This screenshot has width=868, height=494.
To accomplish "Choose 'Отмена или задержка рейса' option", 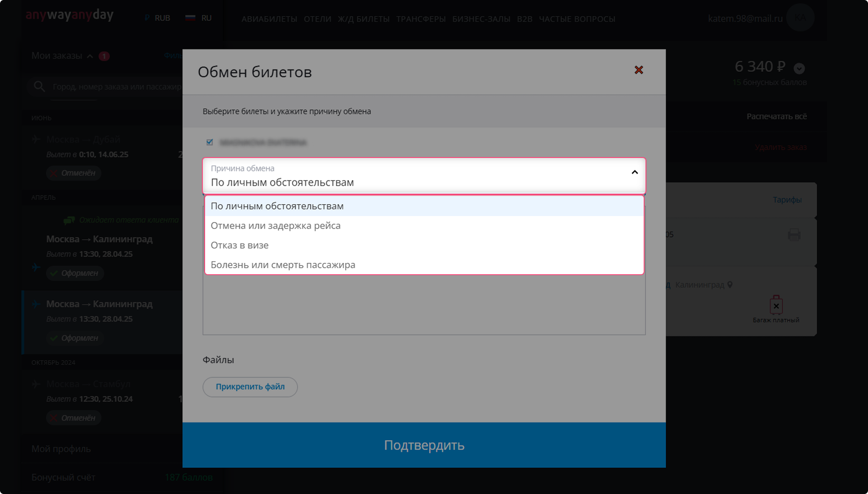I will (x=275, y=226).
